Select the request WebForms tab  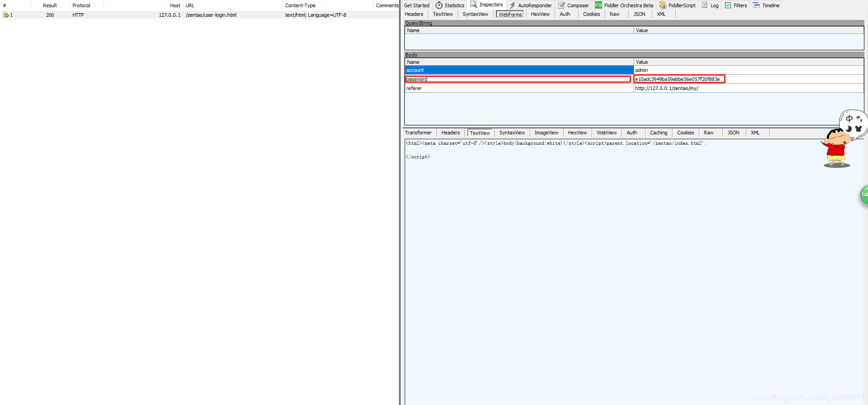tap(510, 14)
